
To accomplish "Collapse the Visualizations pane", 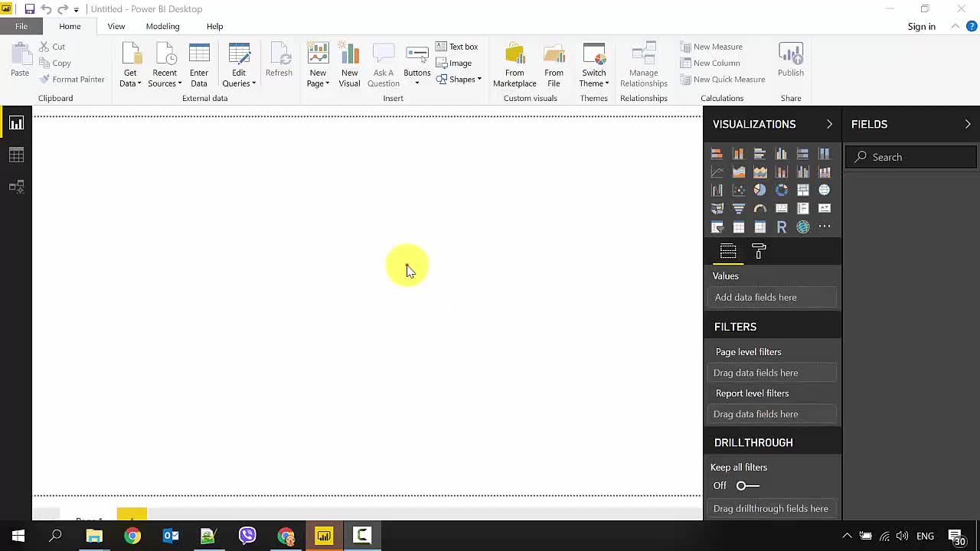I will 829,124.
